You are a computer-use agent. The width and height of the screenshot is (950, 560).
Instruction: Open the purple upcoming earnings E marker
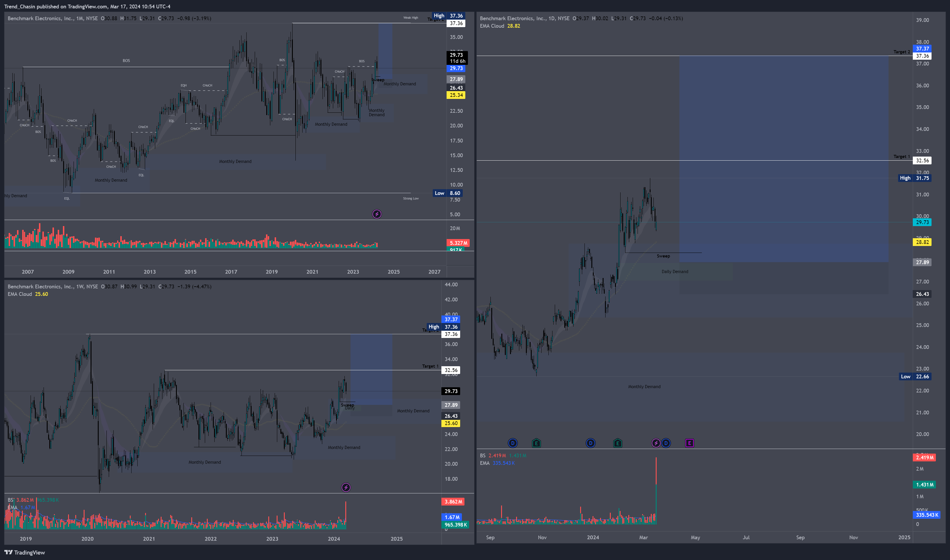coord(689,443)
